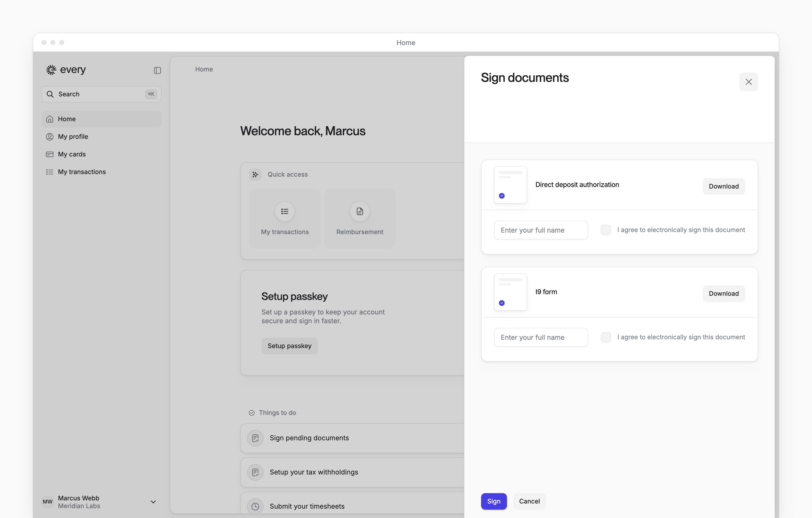Screen dimensions: 812x518
Task: Open the I9 form document thumbnail
Action: 510,292
